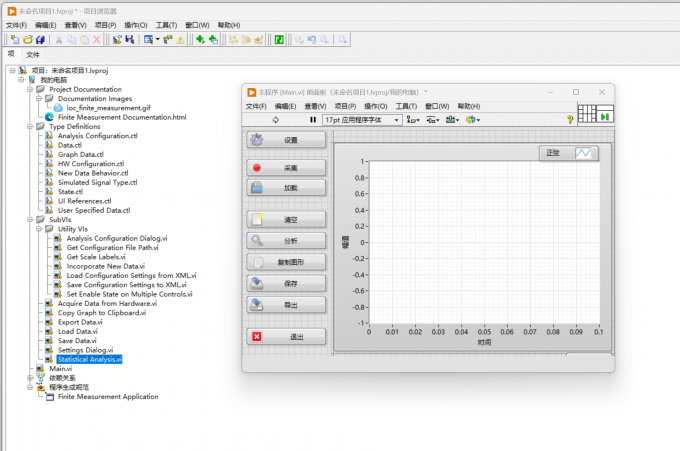Click the connector pane grid icon
Screen dimensions: 680x451
tap(587, 114)
